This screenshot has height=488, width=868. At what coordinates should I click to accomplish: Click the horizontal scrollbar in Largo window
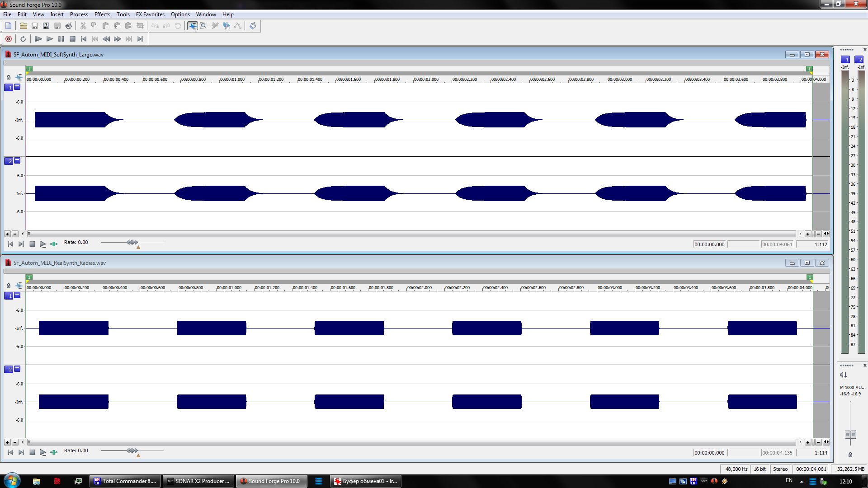tap(412, 234)
